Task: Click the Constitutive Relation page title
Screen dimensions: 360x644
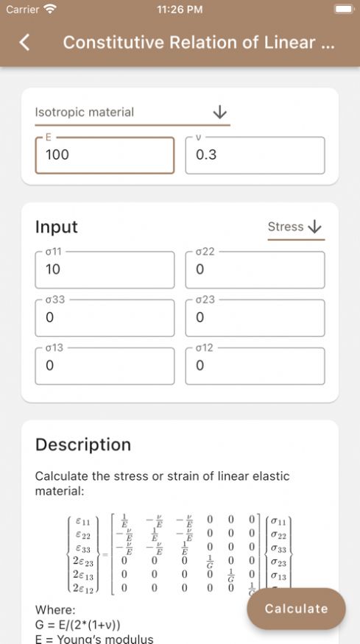Action: (x=199, y=42)
